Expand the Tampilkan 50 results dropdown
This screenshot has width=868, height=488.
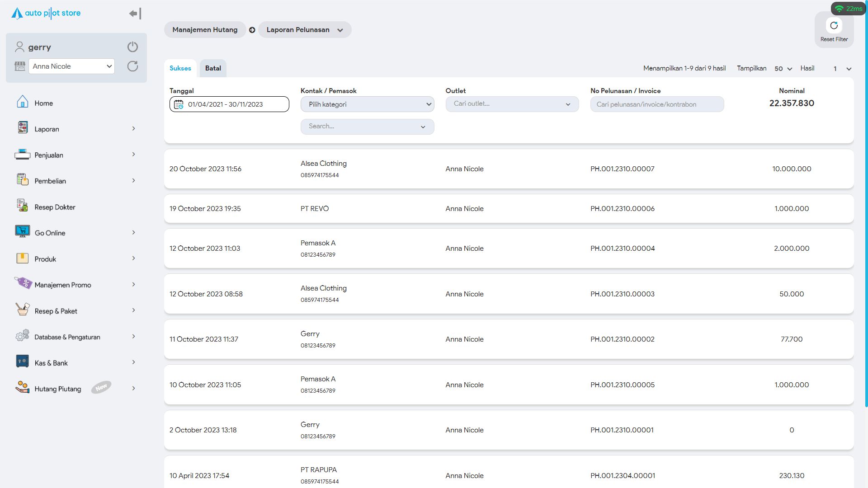[x=783, y=69]
